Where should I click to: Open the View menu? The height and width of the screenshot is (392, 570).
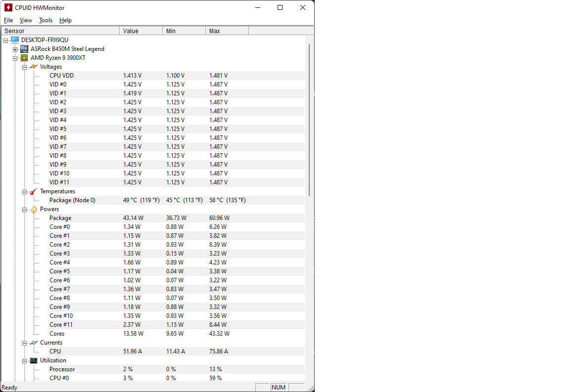pyautogui.click(x=26, y=20)
